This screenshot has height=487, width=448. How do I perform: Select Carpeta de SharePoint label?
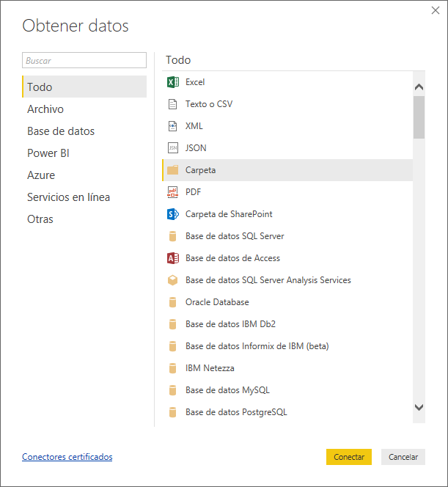(x=229, y=214)
